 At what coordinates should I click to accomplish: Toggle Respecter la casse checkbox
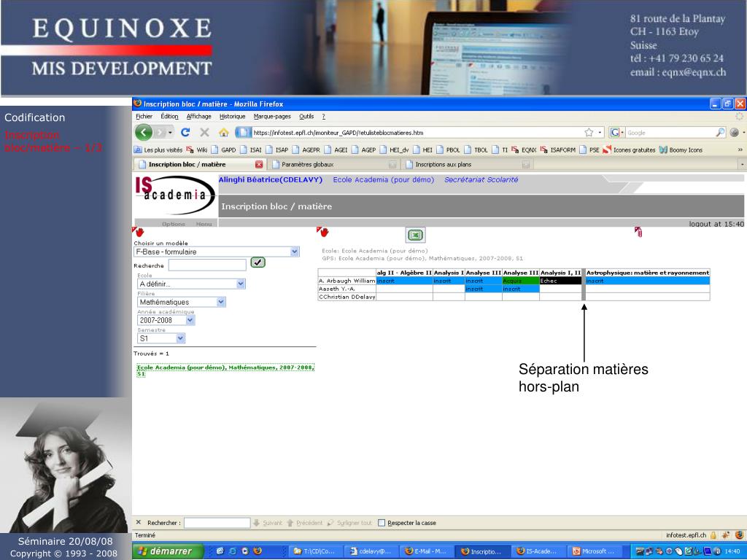coord(382,523)
